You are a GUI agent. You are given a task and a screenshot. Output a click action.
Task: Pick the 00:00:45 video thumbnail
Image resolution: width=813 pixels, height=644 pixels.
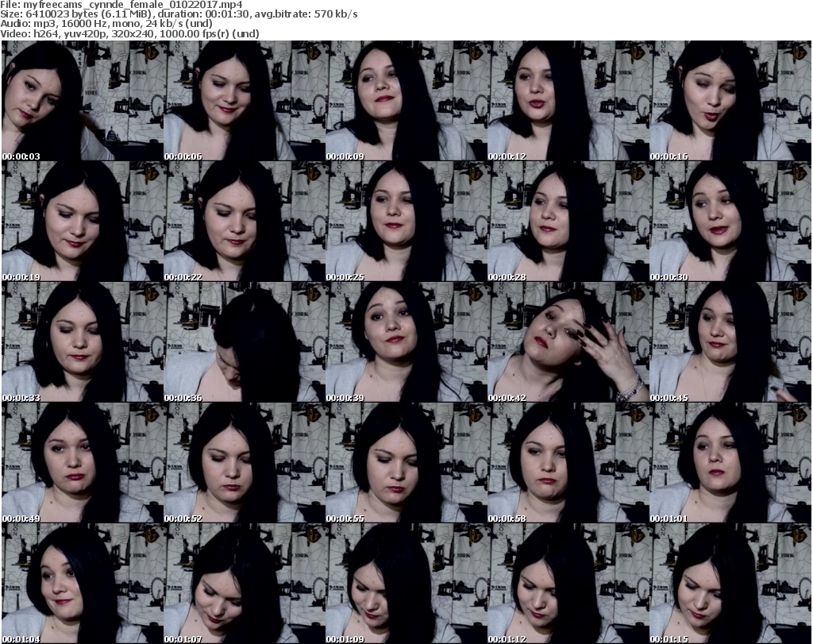click(x=730, y=342)
